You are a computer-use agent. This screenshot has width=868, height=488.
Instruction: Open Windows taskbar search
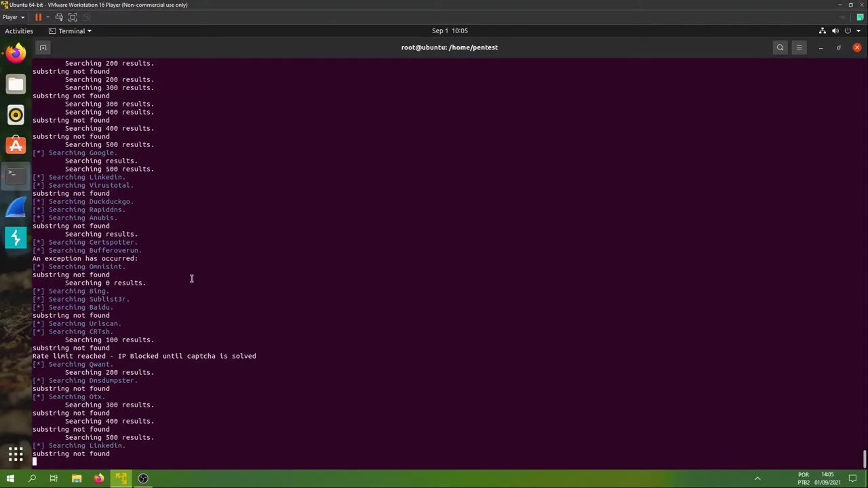tap(32, 479)
